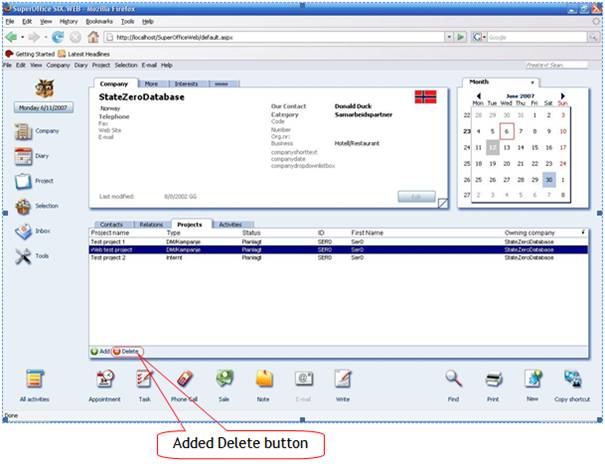605x464 pixels.
Task: Click the Write document icon
Action: 343,379
